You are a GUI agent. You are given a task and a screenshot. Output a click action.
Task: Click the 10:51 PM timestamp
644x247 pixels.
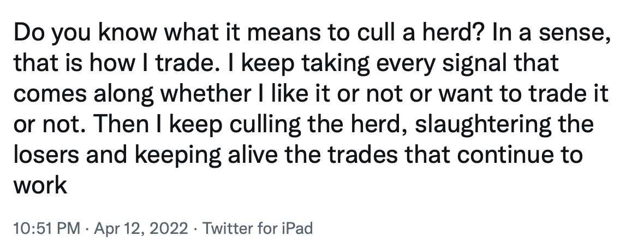pyautogui.click(x=47, y=228)
